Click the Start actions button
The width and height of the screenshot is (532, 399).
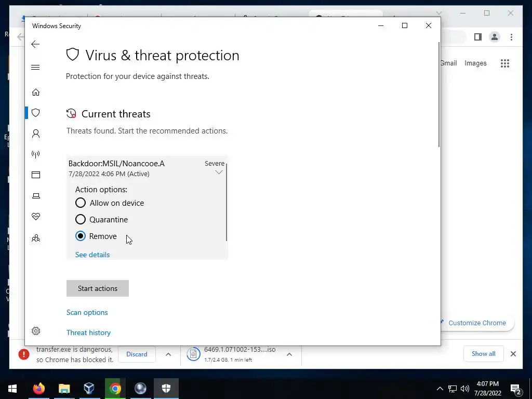click(97, 288)
